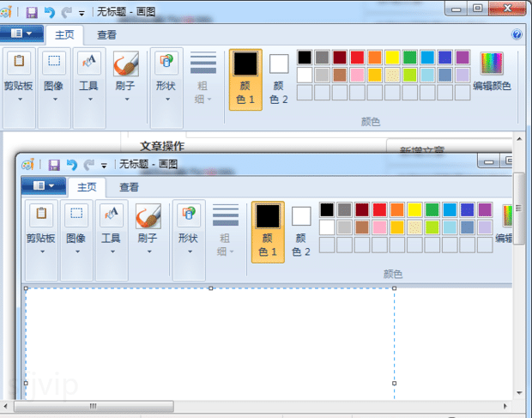This screenshot has width=532, height=418.
Task: Select the 刷子 brush icon in the lower window
Action: click(148, 216)
